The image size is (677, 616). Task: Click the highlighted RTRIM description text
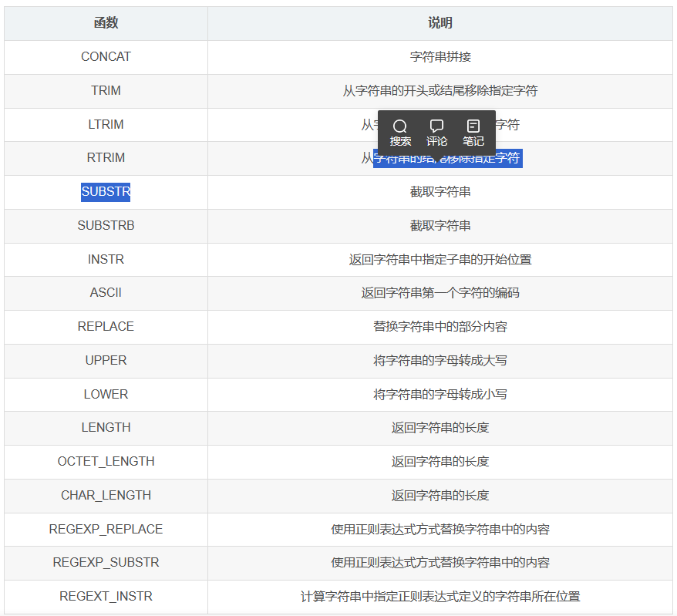[448, 158]
